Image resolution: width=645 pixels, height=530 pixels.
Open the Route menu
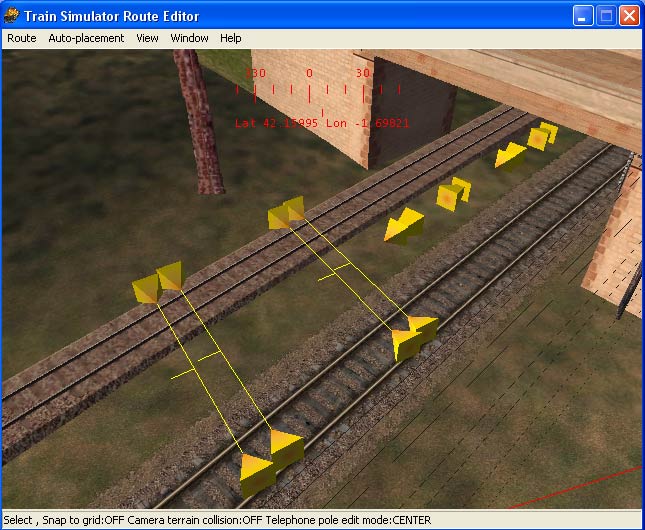point(21,38)
